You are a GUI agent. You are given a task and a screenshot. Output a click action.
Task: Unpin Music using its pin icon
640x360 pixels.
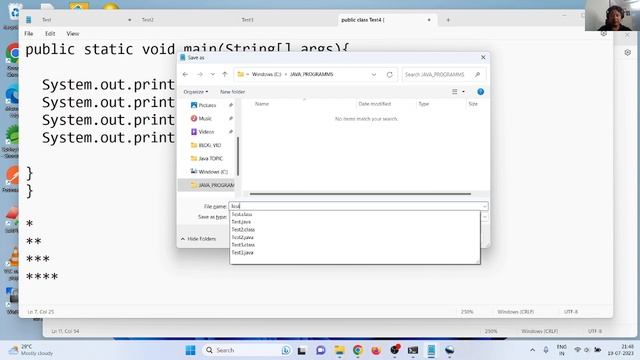click(231, 118)
